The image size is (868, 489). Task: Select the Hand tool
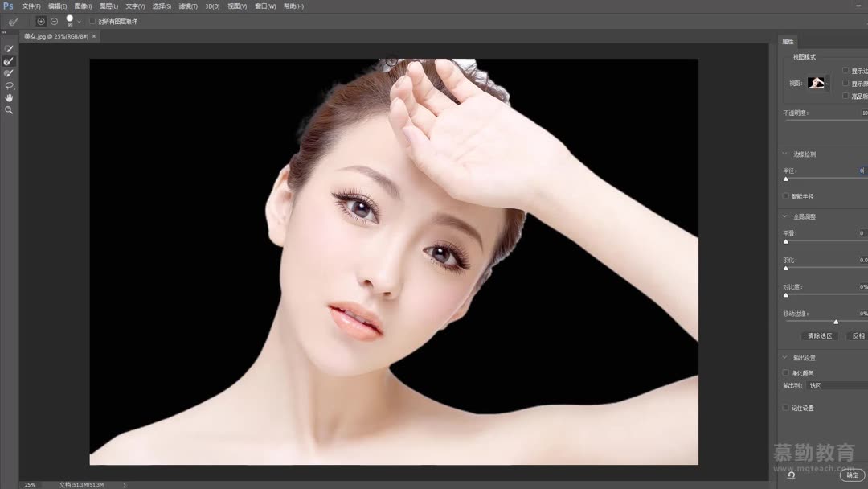pos(9,97)
